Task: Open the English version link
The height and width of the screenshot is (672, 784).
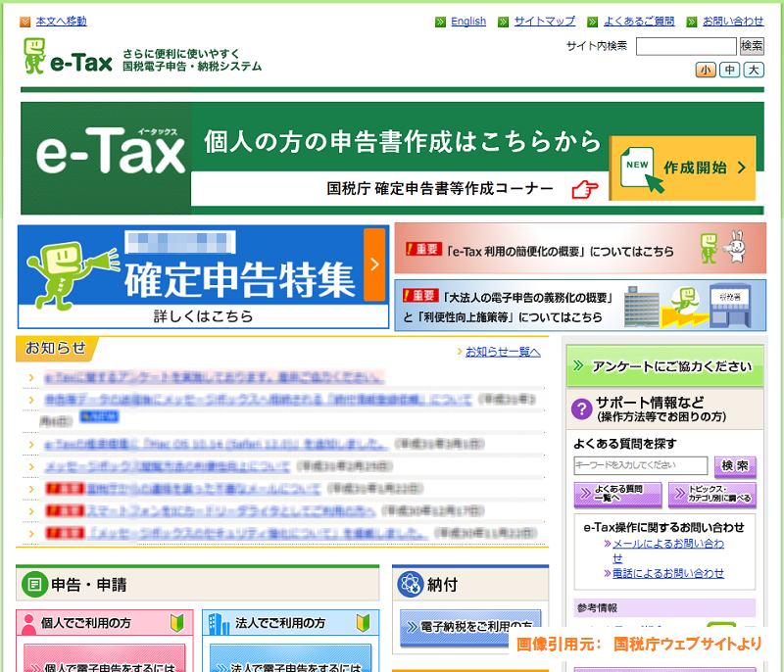Action: click(468, 21)
